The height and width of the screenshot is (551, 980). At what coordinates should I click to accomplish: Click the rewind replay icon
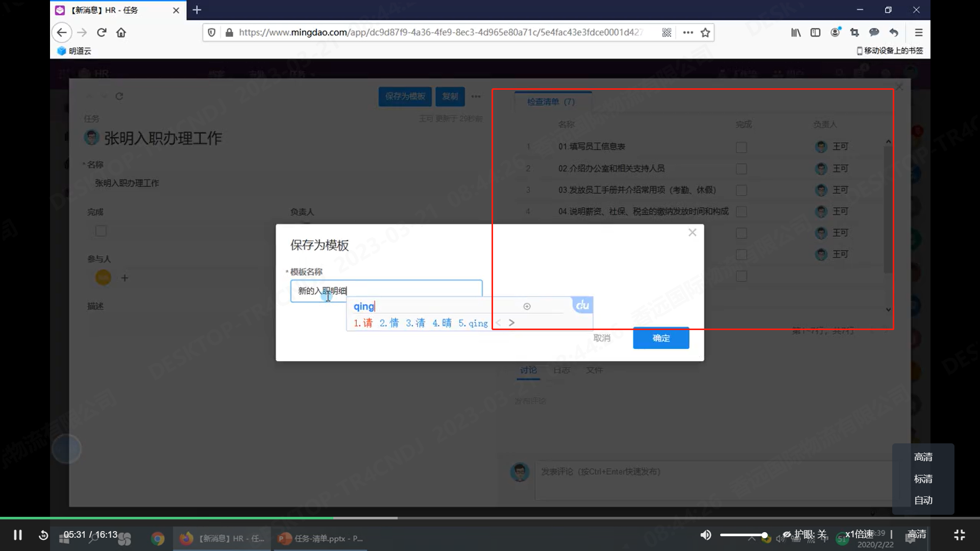(x=43, y=535)
